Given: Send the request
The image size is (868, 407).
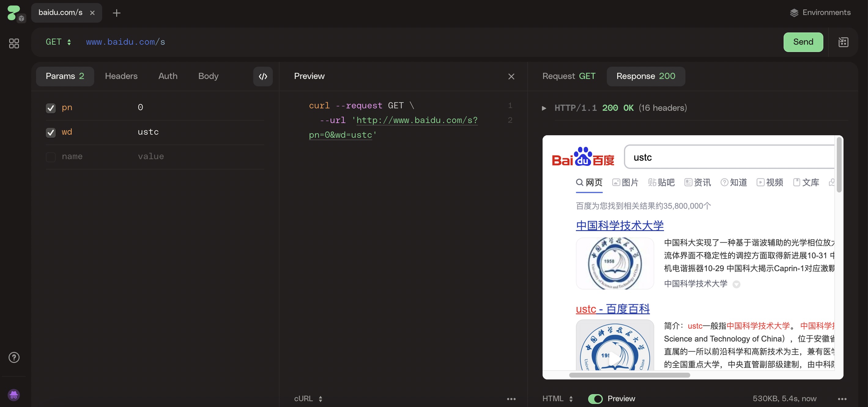Looking at the screenshot, I should (803, 42).
